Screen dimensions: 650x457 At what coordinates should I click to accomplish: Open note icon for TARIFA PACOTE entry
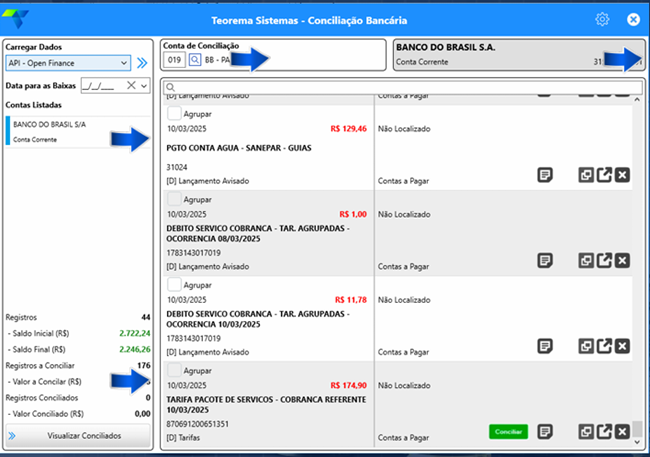click(545, 431)
